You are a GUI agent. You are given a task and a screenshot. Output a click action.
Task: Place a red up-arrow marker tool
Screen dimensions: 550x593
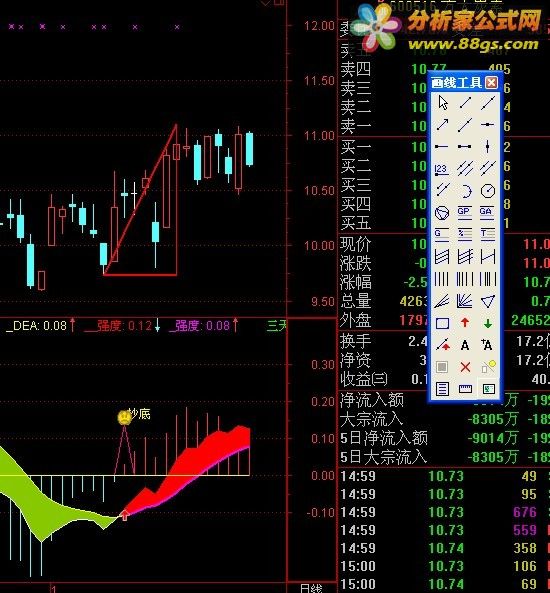point(465,323)
